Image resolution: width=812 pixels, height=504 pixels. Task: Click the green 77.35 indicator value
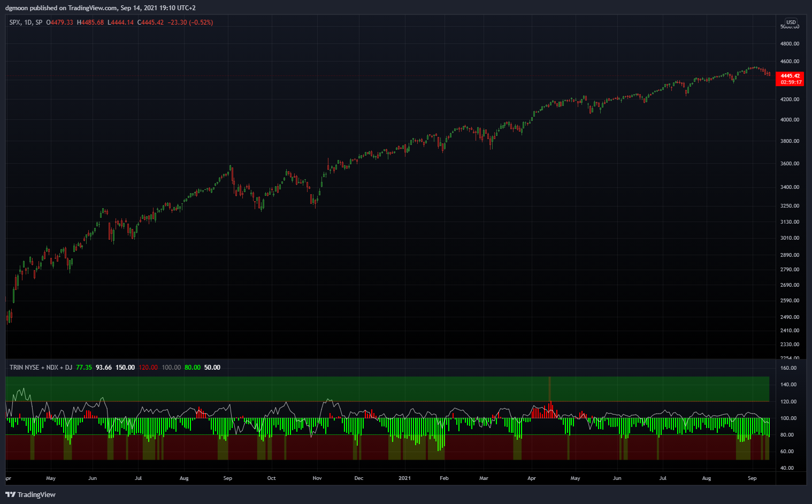click(x=84, y=368)
